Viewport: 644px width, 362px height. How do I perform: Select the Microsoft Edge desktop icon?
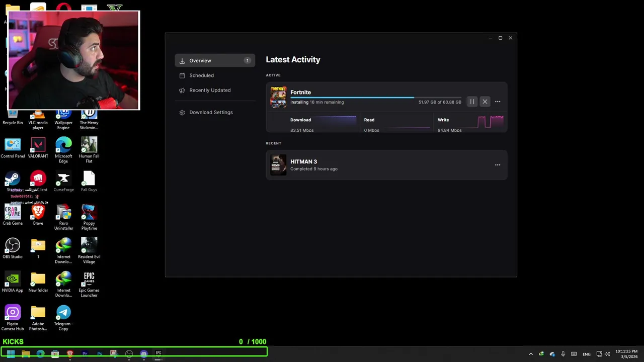pos(63,150)
